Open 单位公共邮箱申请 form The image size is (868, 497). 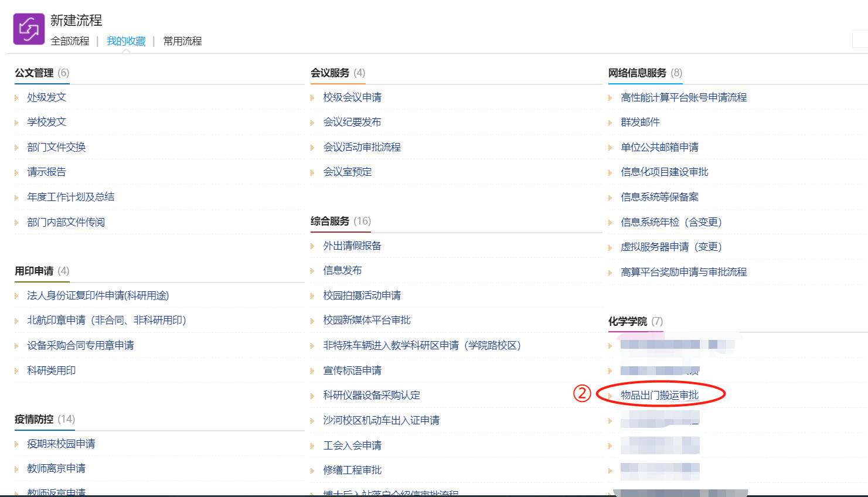tap(659, 147)
